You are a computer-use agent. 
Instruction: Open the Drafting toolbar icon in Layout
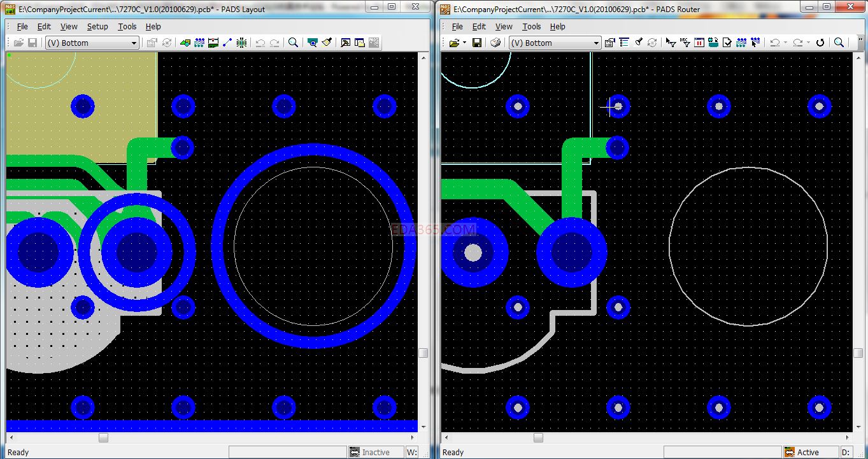coord(185,43)
